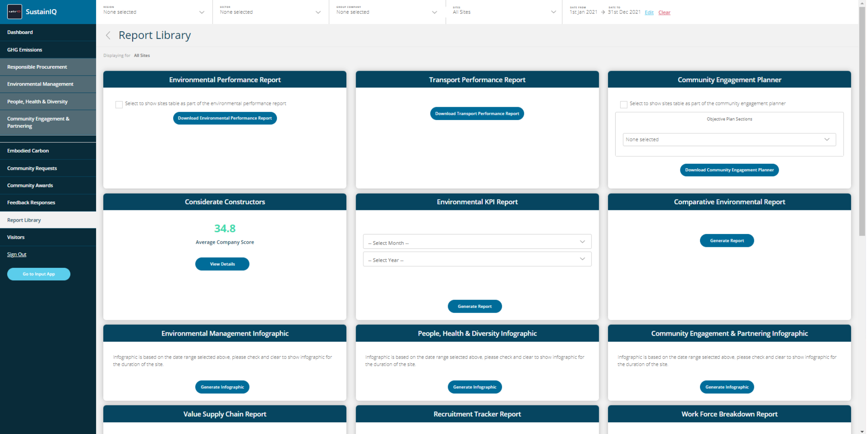Click the SustainIQ logo icon
This screenshot has height=434, width=868.
(14, 12)
